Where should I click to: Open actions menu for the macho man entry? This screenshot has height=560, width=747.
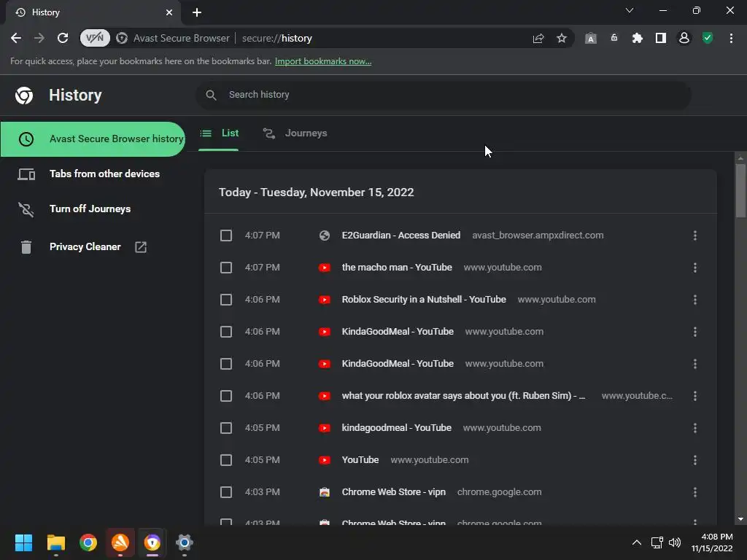tap(695, 268)
